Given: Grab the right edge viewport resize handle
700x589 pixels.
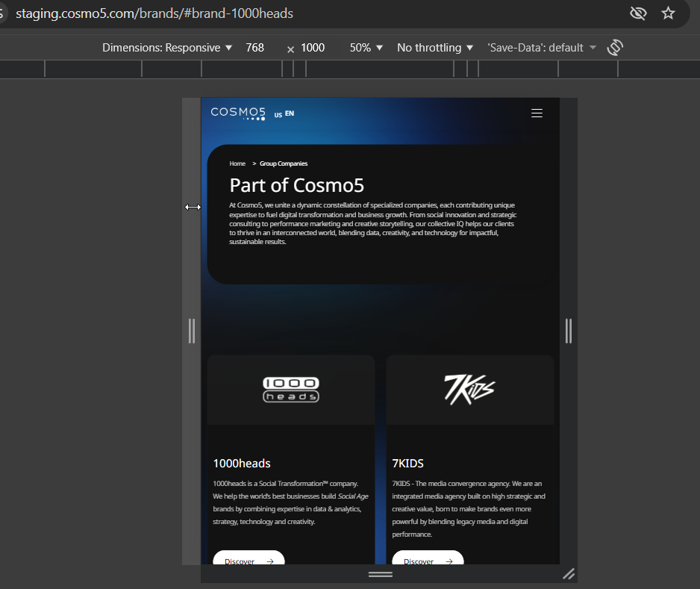Looking at the screenshot, I should point(569,331).
